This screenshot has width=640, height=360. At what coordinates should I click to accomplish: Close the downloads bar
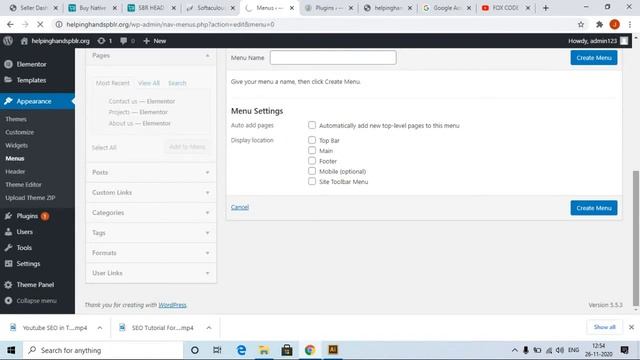pos(631,327)
